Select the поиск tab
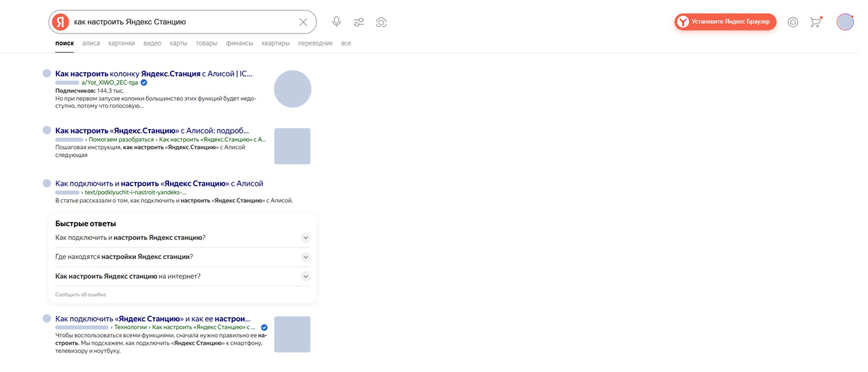 64,43
